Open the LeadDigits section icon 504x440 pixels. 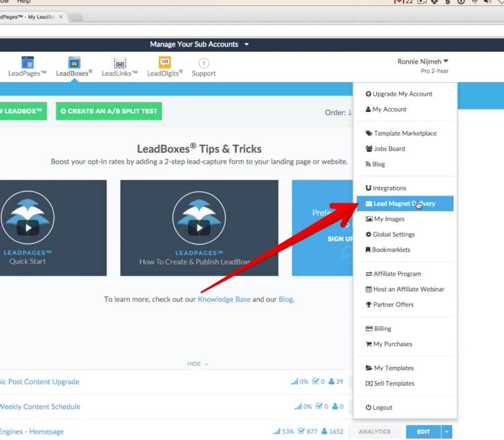click(x=165, y=62)
